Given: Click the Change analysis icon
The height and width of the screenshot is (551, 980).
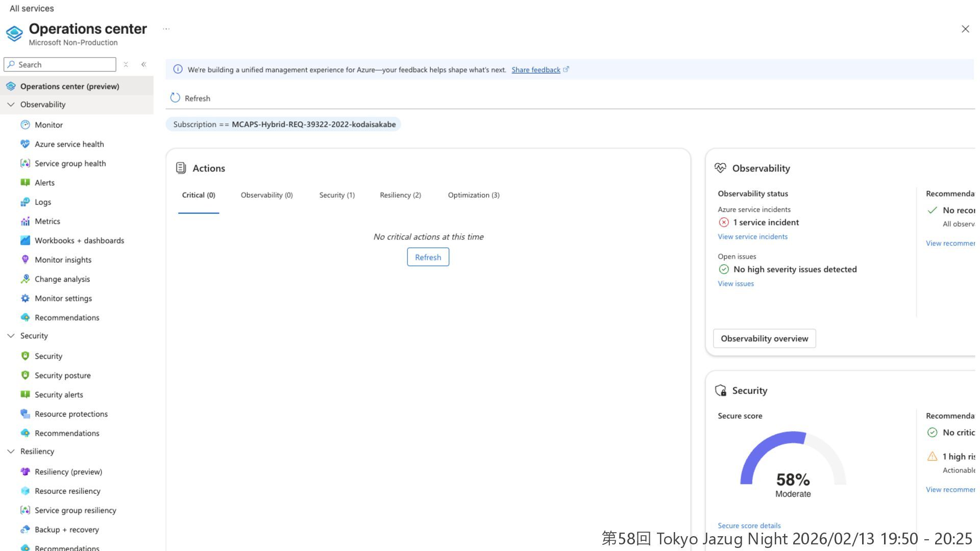Looking at the screenshot, I should tap(25, 279).
